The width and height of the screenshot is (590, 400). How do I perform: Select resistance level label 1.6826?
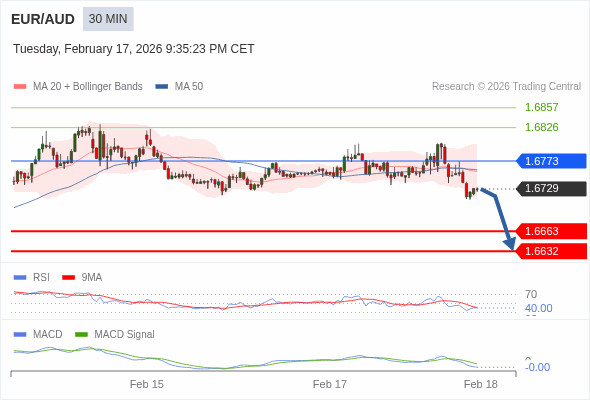coord(541,127)
